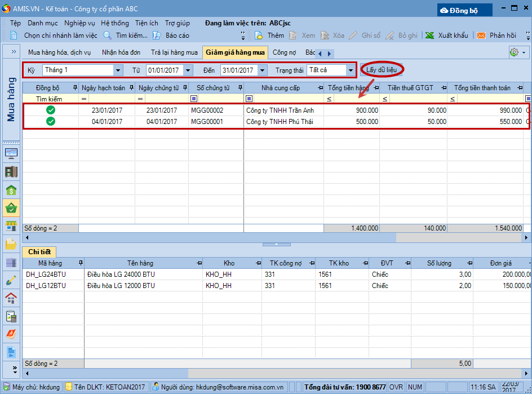Open the sales storefront icon in sidebar
The width and height of the screenshot is (532, 394).
[x=11, y=226]
